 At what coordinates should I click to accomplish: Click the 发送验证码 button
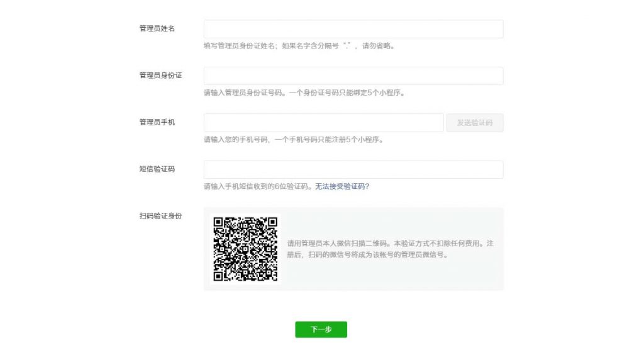click(475, 123)
